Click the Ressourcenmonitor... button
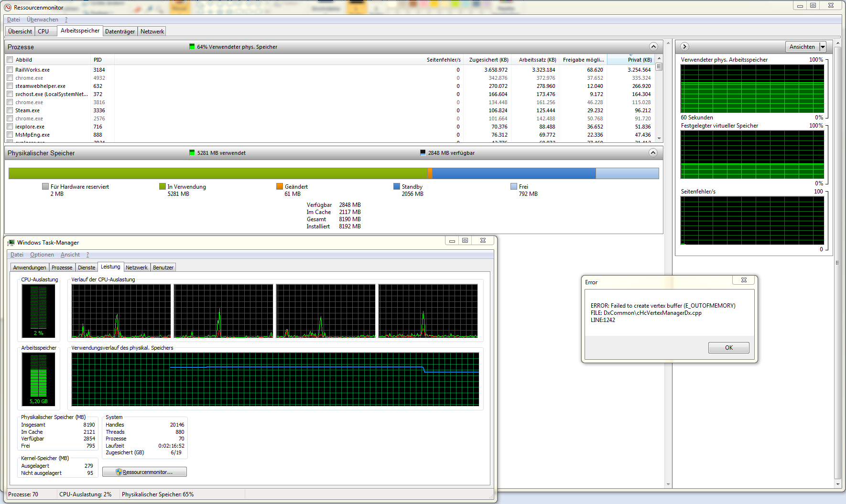 click(144, 472)
